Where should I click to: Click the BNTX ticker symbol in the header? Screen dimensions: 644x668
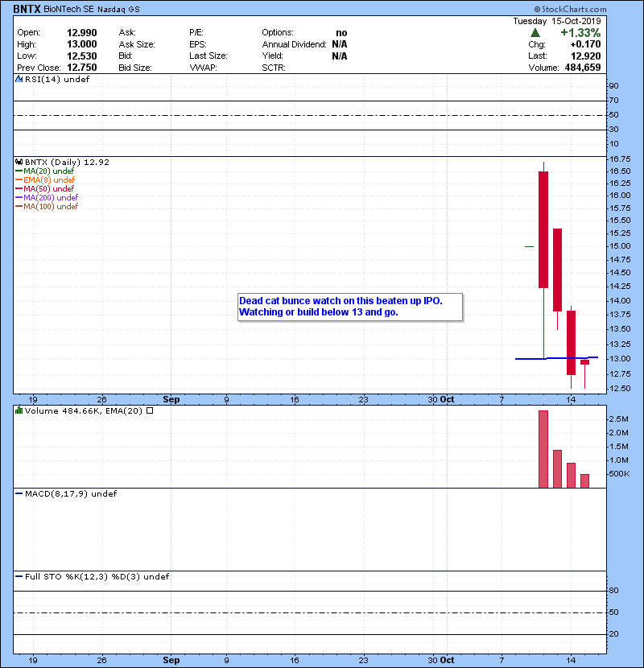(27, 9)
